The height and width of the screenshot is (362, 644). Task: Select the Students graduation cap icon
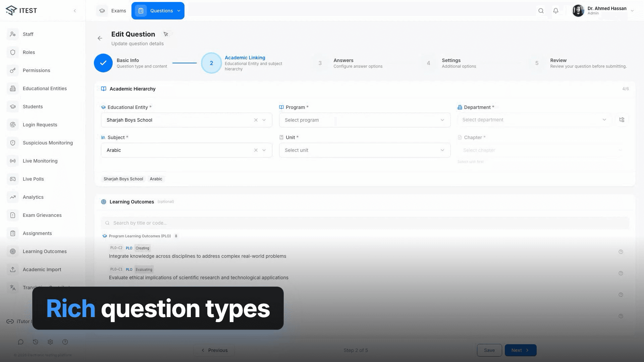click(13, 107)
